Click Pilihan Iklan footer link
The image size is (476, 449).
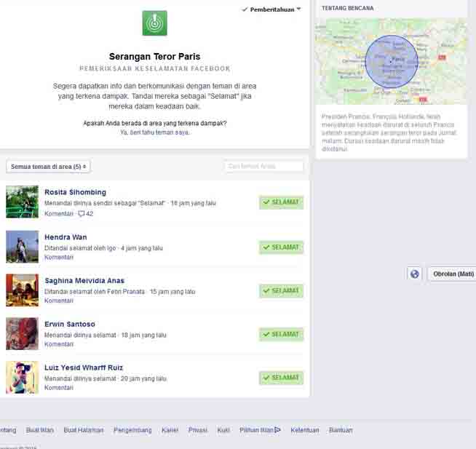[256, 430]
